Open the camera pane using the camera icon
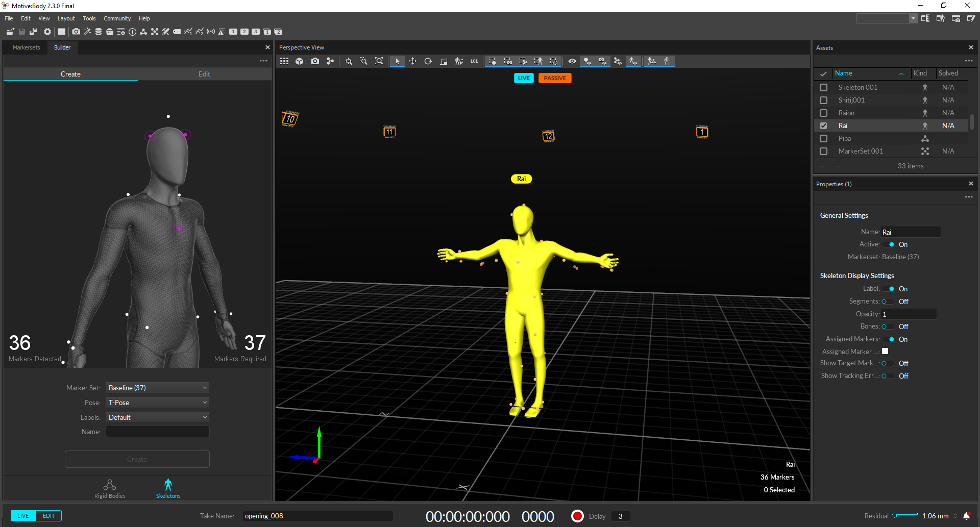The height and width of the screenshot is (527, 980). [76, 32]
